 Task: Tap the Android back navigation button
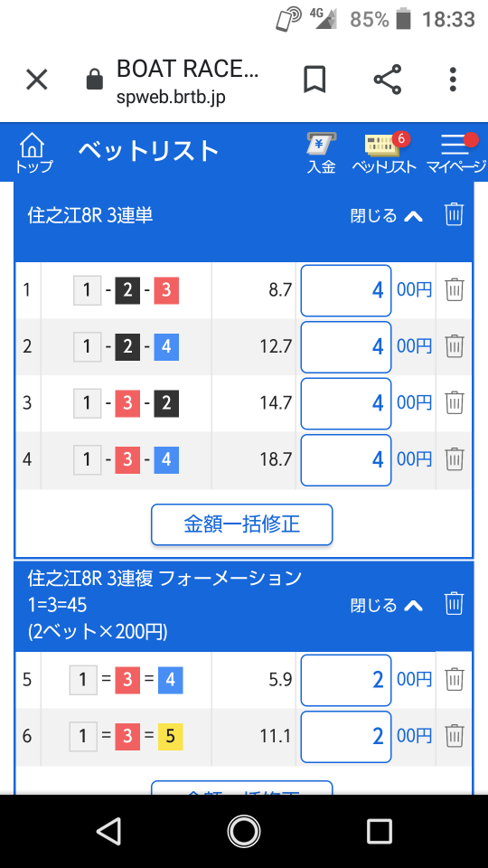pyautogui.click(x=108, y=832)
